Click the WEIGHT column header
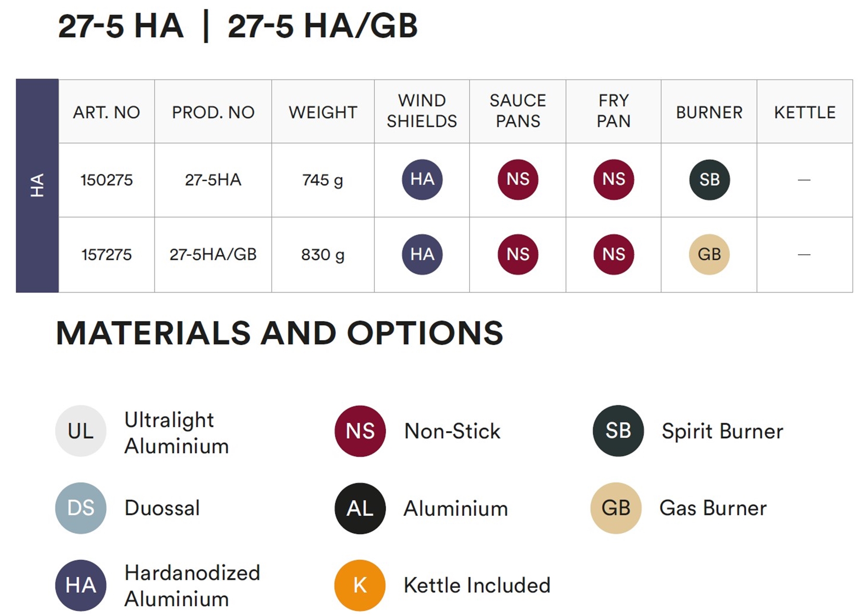Image resolution: width=866 pixels, height=616 pixels. (323, 112)
